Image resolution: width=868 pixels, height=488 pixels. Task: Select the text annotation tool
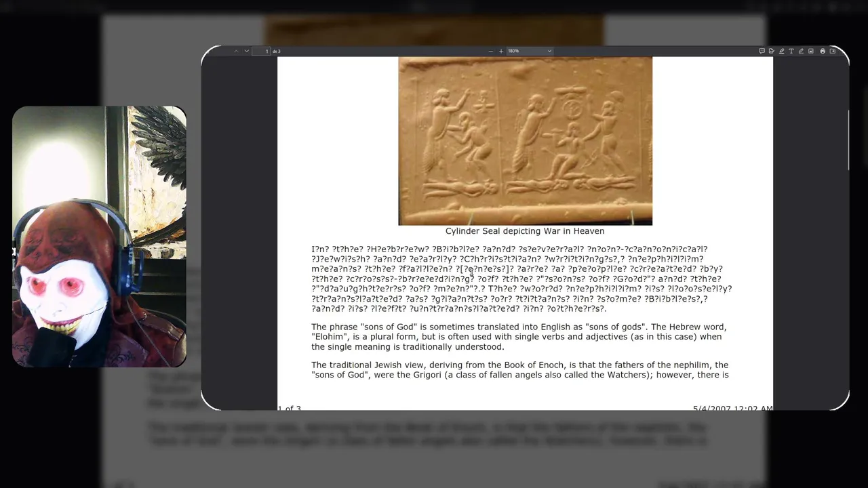point(791,51)
